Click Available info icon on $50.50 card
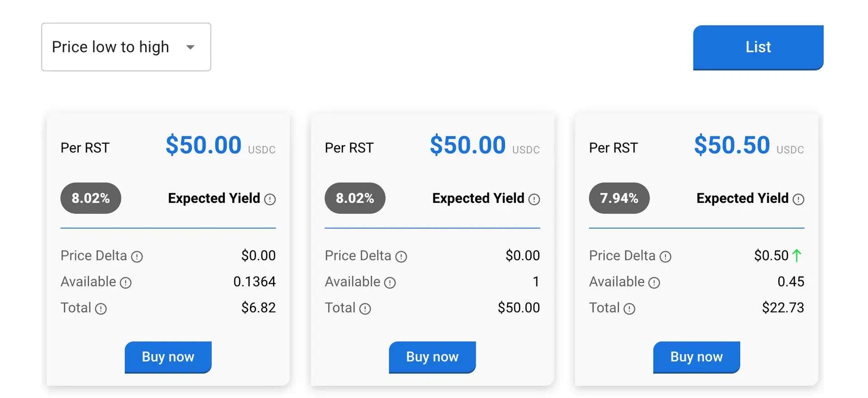Screen dimensions: 868x398 pyautogui.click(x=654, y=283)
